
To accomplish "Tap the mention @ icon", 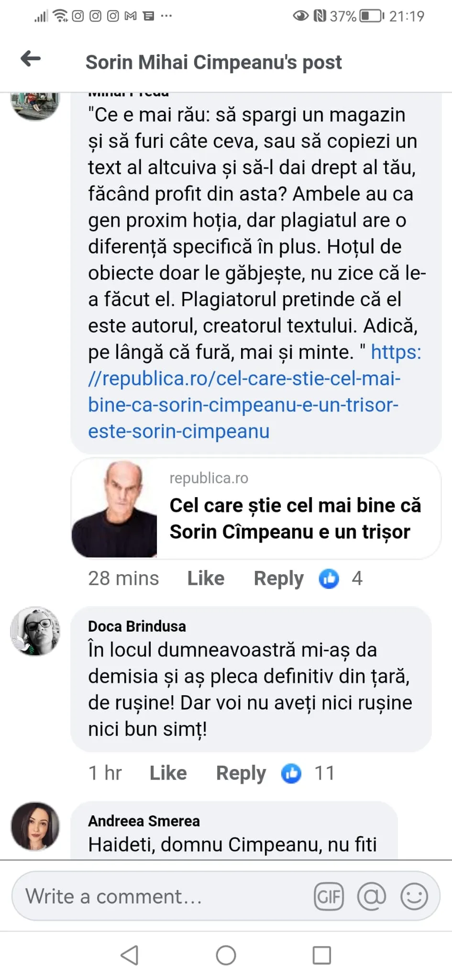I will 371,896.
